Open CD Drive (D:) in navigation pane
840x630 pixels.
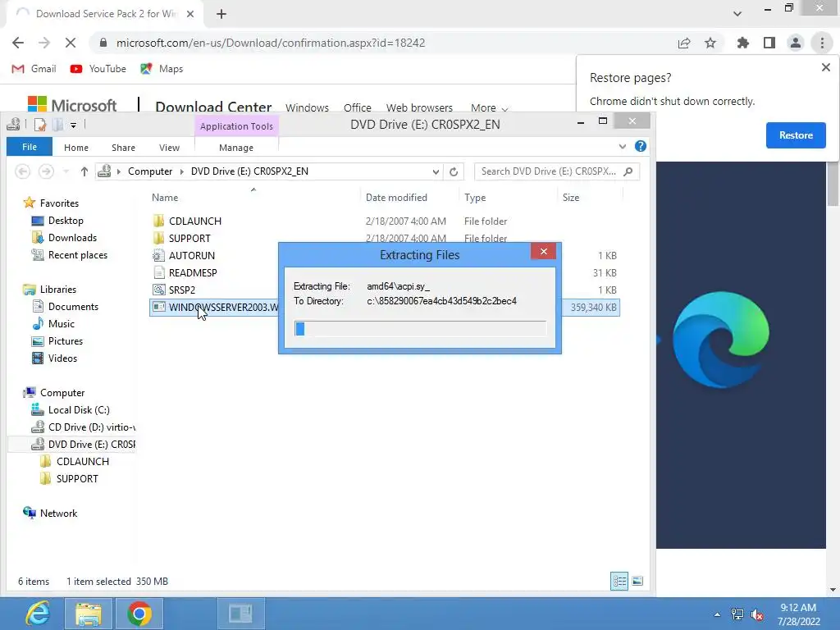tap(91, 427)
